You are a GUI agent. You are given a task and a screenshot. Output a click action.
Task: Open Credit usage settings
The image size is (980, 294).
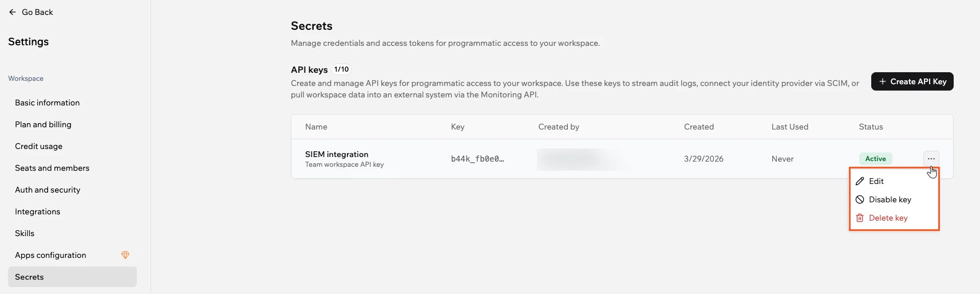coord(72,146)
